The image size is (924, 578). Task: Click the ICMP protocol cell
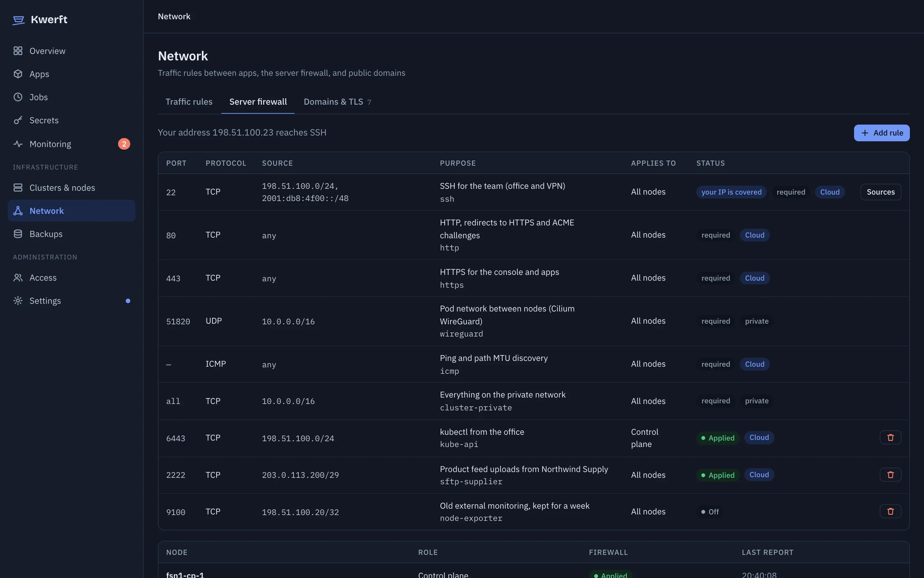(x=216, y=364)
